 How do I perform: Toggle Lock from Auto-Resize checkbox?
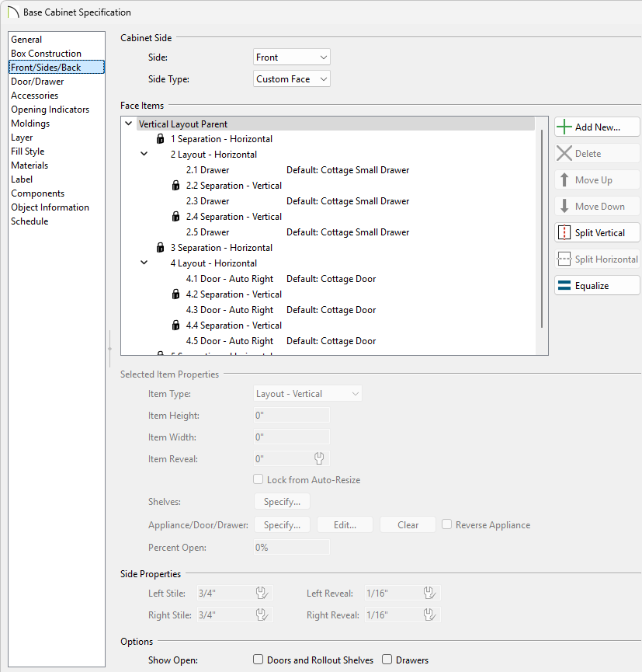pos(259,479)
